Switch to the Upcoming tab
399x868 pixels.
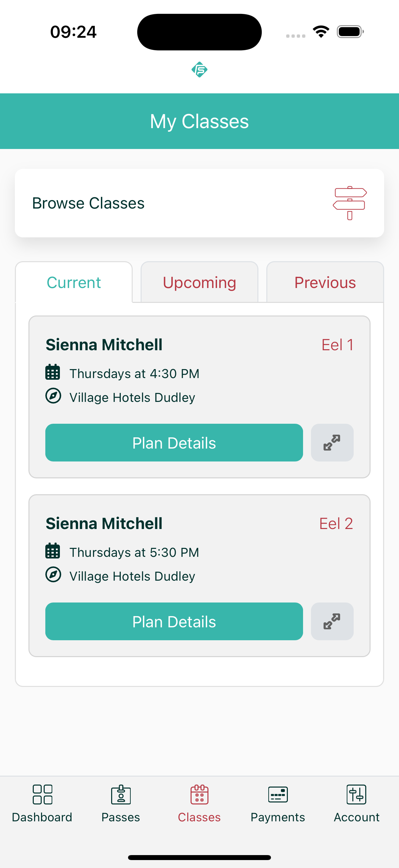(x=199, y=282)
